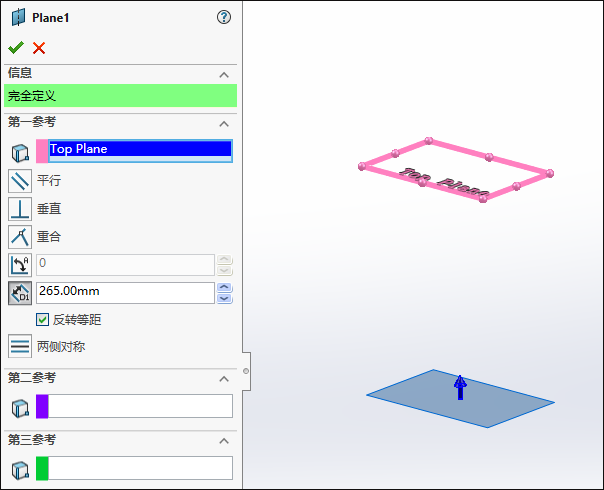Collapse the 第三参考 section

[224, 441]
